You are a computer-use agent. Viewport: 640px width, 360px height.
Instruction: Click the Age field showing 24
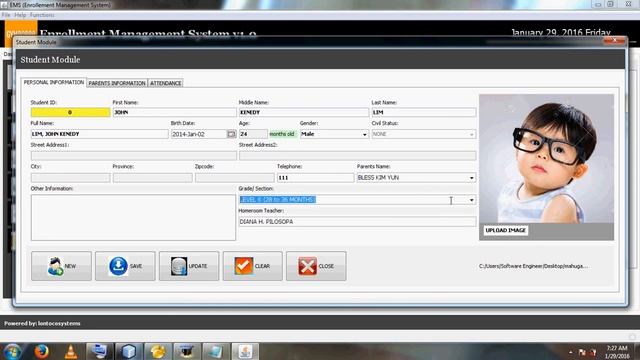pos(253,134)
